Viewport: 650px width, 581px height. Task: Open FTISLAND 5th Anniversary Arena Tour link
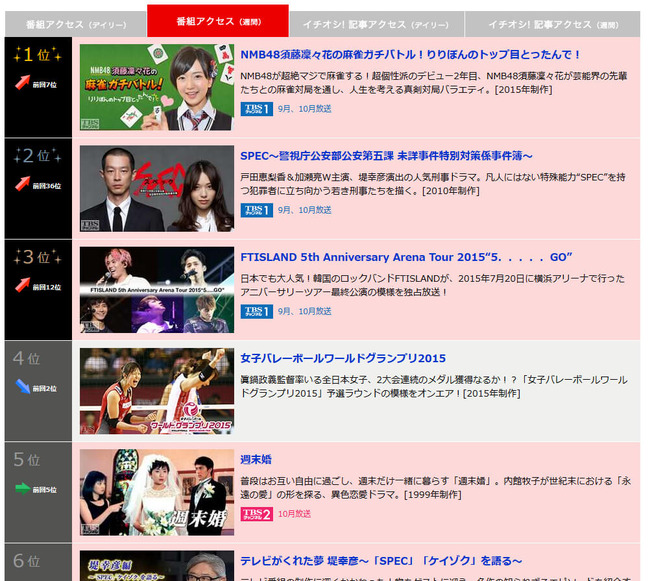click(406, 257)
